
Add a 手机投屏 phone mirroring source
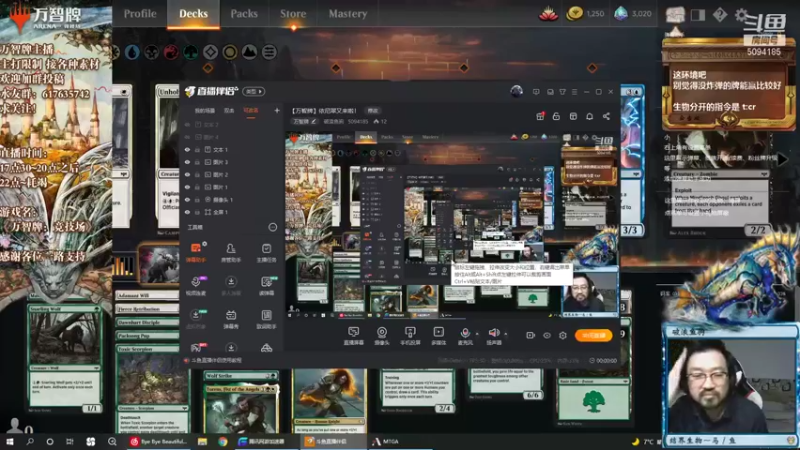tap(410, 336)
